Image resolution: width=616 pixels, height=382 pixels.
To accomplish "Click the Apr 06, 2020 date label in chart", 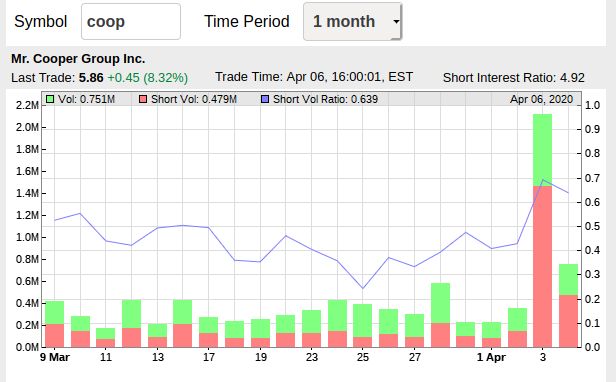I will point(541,99).
